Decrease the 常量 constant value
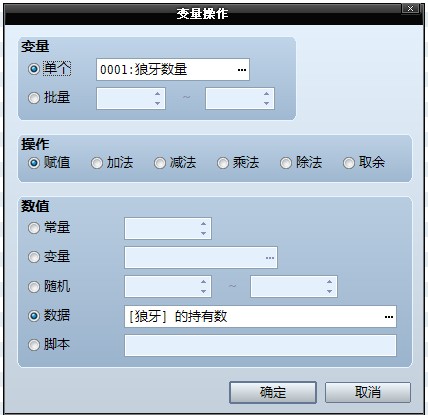Viewport: 428px width, 415px height. 203,233
